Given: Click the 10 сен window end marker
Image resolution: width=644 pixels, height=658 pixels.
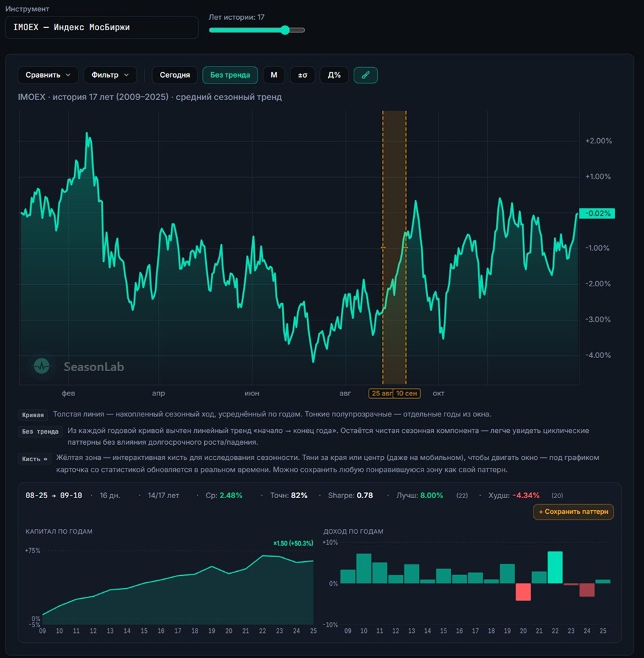Looking at the screenshot, I should [x=407, y=393].
